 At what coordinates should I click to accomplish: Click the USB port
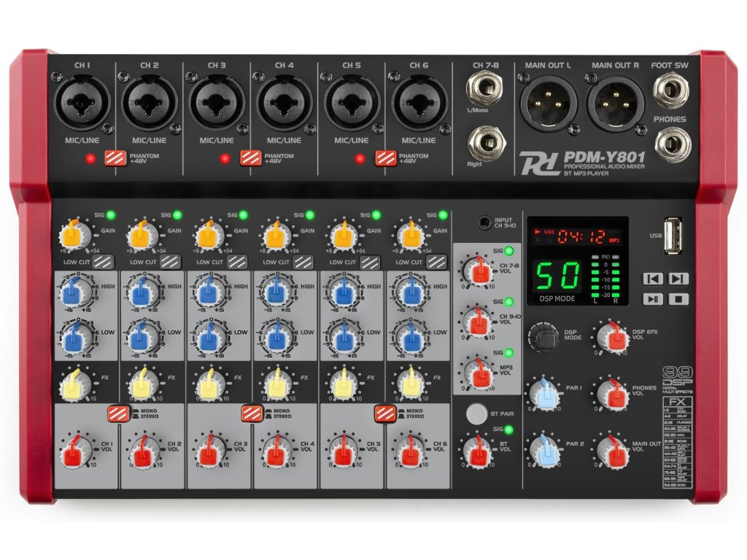click(672, 235)
